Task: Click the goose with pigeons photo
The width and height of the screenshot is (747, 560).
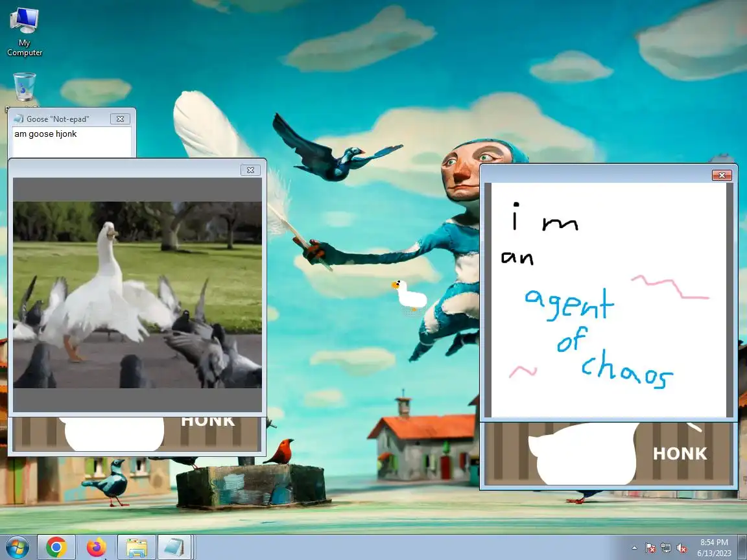Action: point(137,295)
